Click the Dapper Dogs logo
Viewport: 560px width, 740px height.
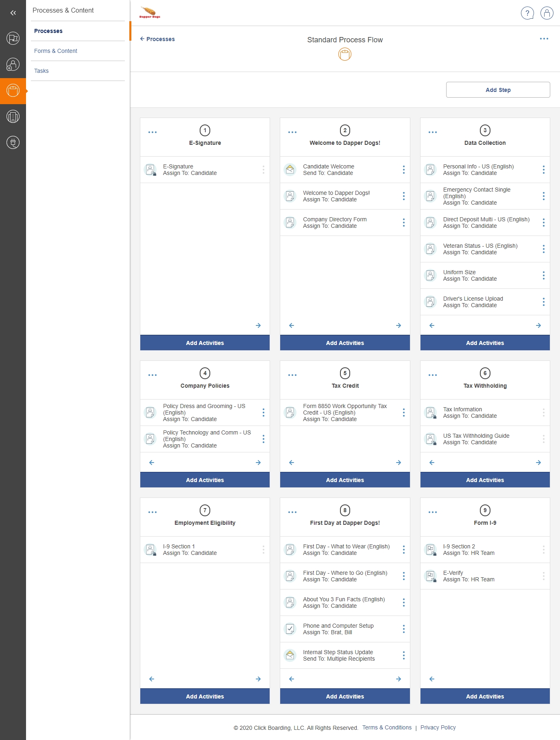click(x=150, y=13)
